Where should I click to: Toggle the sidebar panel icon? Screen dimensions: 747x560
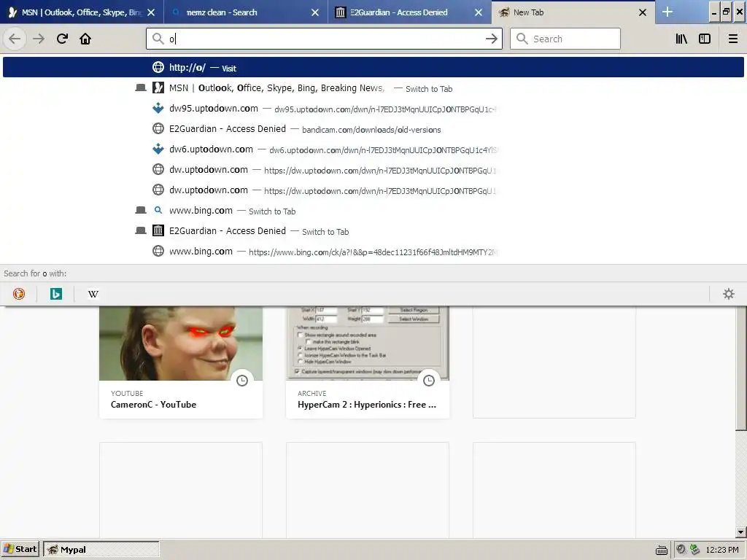[705, 39]
